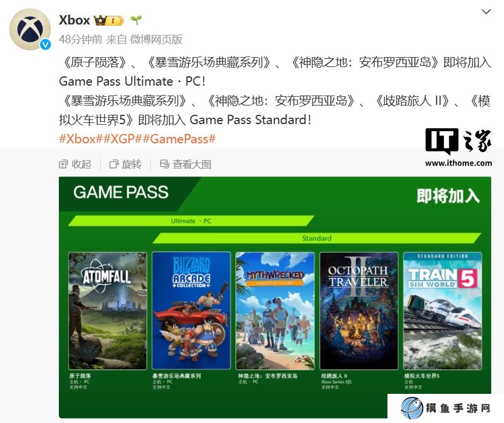Click the Blizzard Arcade Collection cover
504x423 pixels.
coord(191,311)
